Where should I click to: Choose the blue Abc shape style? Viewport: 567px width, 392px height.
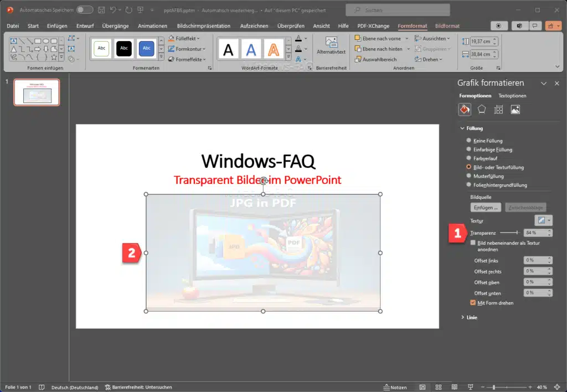(146, 49)
